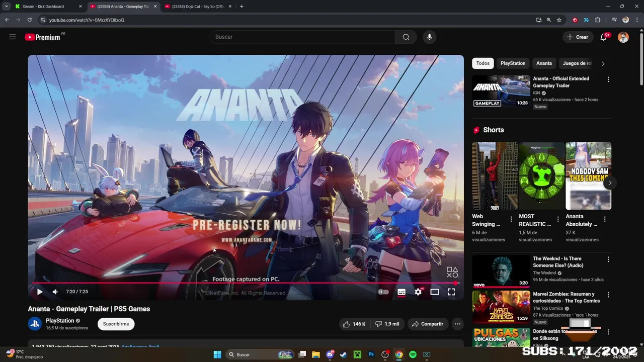Click the Compartir share button
Viewport: 644px width, 362px height.
[428, 324]
